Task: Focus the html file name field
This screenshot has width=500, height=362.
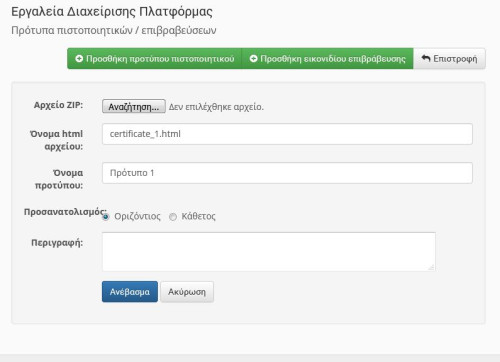Action: click(287, 134)
